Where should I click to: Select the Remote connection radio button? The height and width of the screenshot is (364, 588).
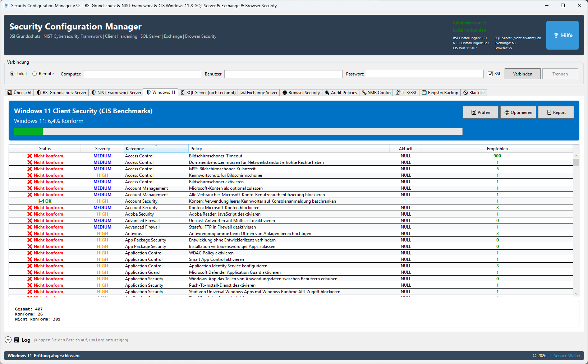coord(35,74)
